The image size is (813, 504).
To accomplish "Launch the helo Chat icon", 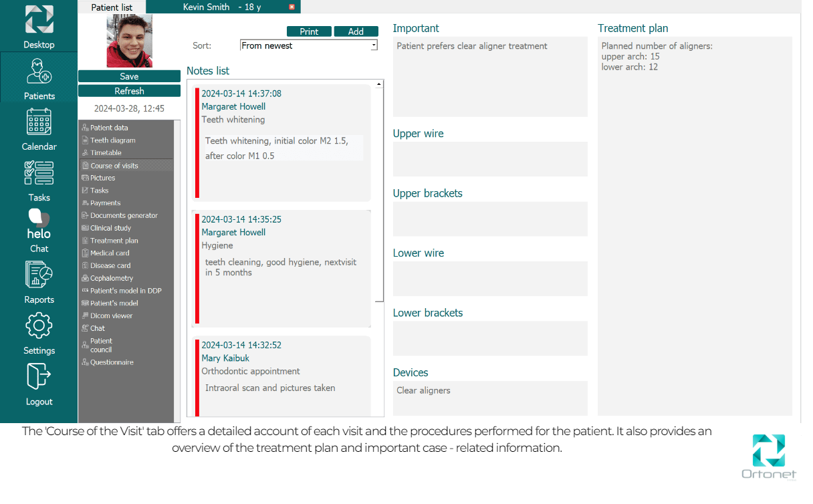I will pyautogui.click(x=39, y=225).
